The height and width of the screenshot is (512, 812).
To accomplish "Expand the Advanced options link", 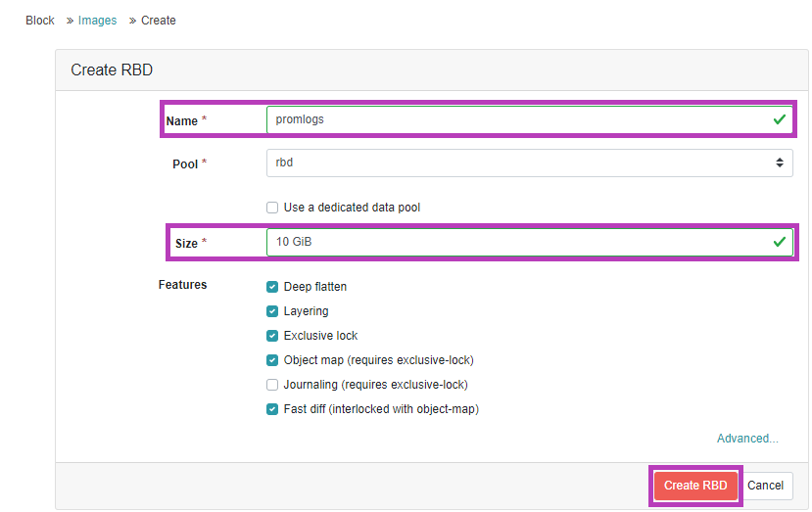I will 747,439.
